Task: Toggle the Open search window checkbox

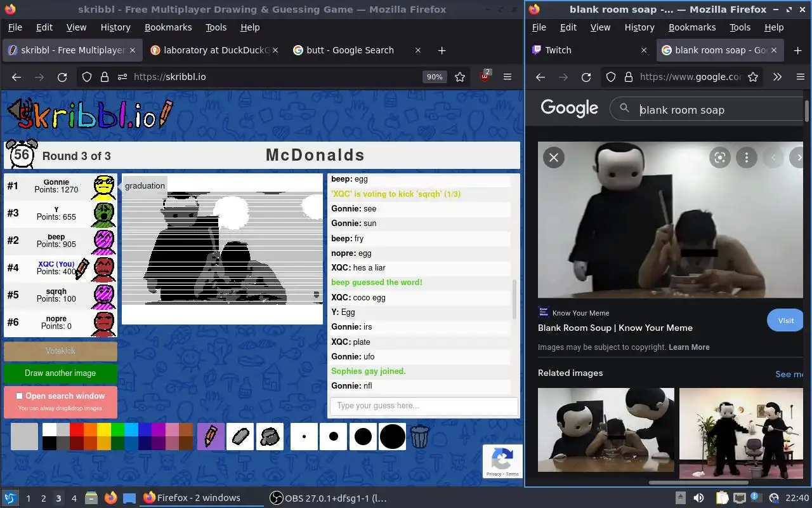Action: click(19, 396)
